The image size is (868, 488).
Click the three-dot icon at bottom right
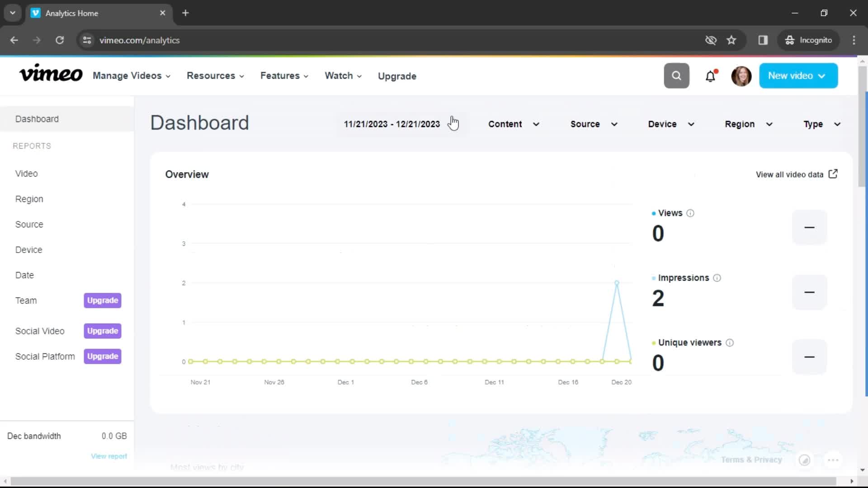click(x=833, y=460)
